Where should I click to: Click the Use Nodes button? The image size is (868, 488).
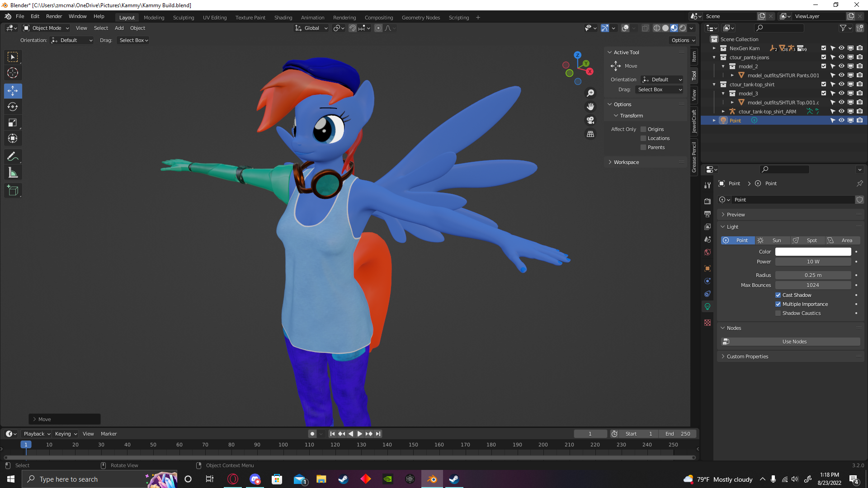794,342
